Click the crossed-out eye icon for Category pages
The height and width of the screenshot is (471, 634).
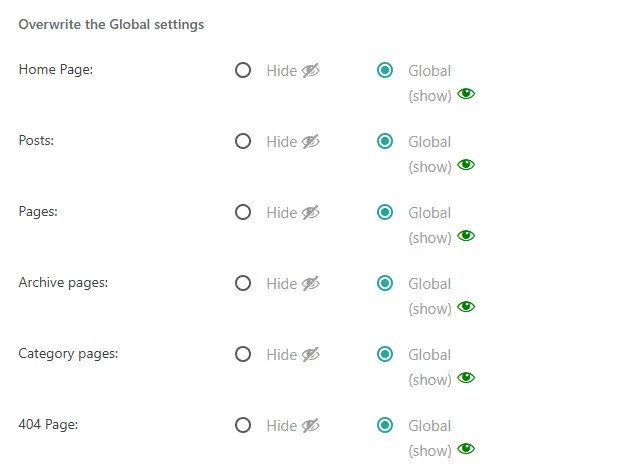click(x=311, y=355)
